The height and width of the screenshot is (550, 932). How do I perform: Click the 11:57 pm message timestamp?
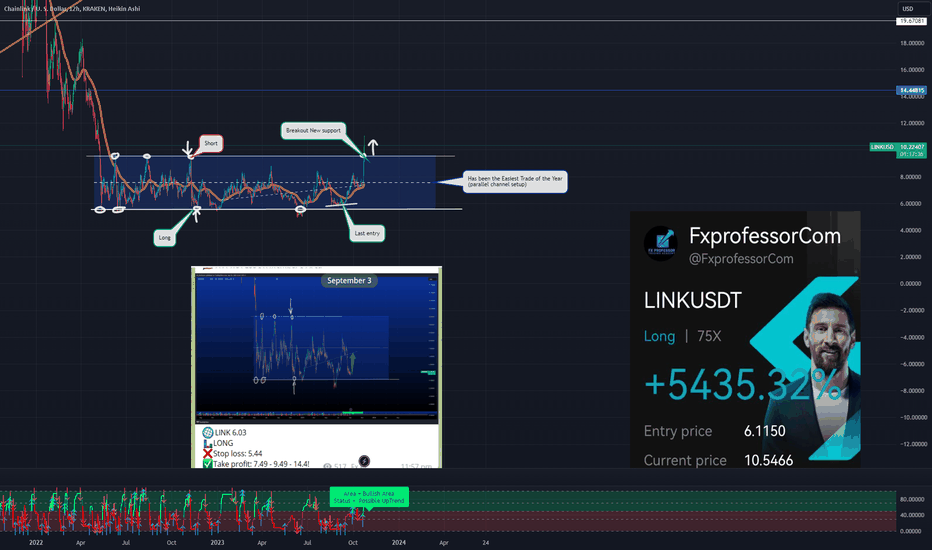[416, 466]
